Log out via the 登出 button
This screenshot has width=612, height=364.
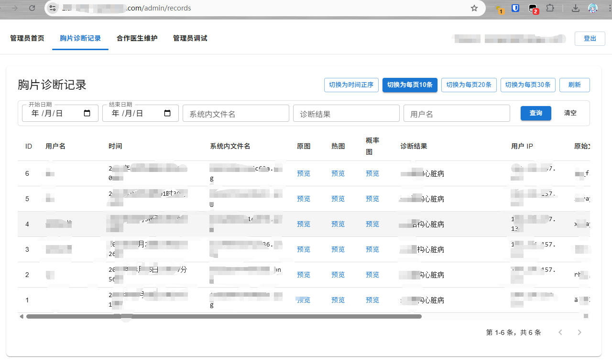click(590, 38)
